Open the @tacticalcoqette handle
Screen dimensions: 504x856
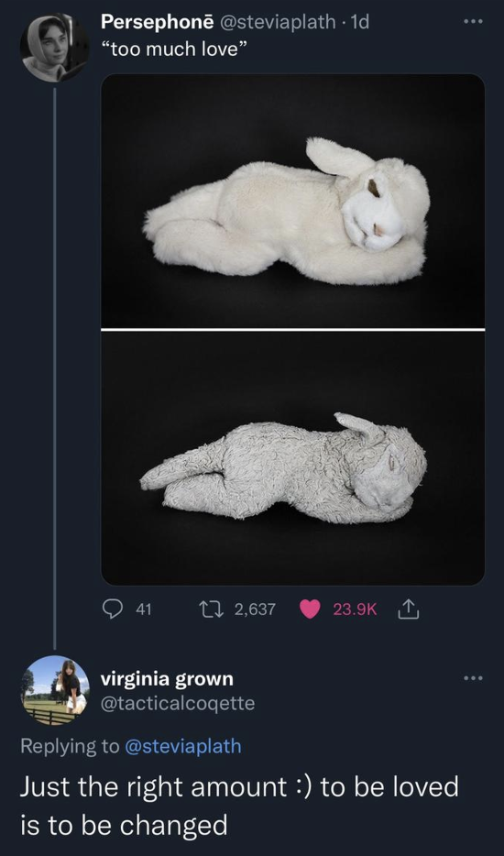(x=178, y=703)
